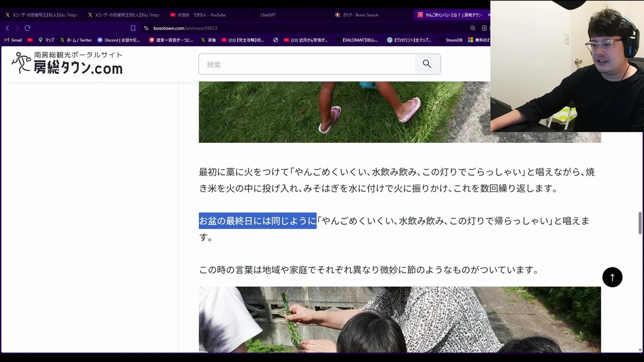Click the page vertical scrollbar thumb
This screenshot has height=362, width=644.
(x=640, y=223)
